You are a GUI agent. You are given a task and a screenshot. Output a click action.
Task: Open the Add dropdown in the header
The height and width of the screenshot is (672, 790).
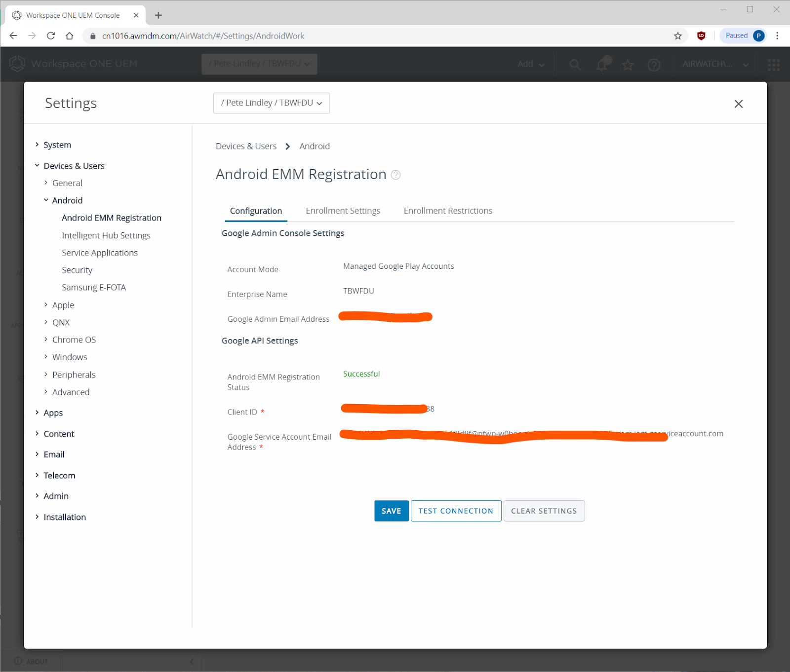coord(531,64)
